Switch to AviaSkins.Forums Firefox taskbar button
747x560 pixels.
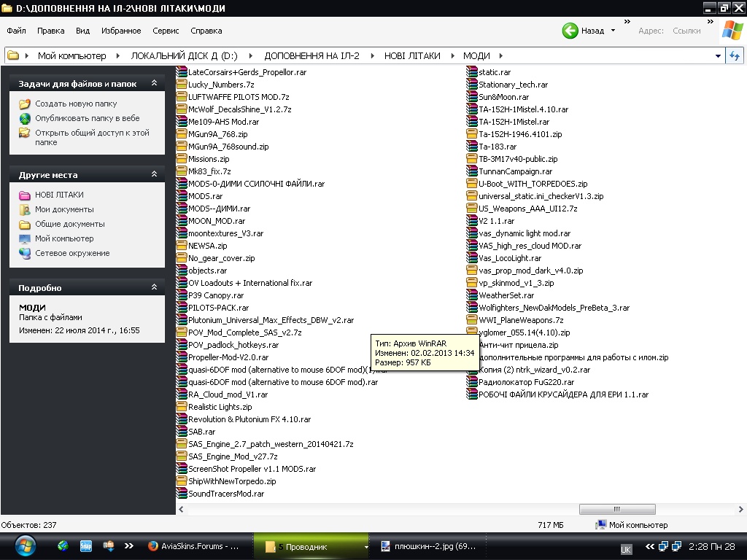(193, 546)
